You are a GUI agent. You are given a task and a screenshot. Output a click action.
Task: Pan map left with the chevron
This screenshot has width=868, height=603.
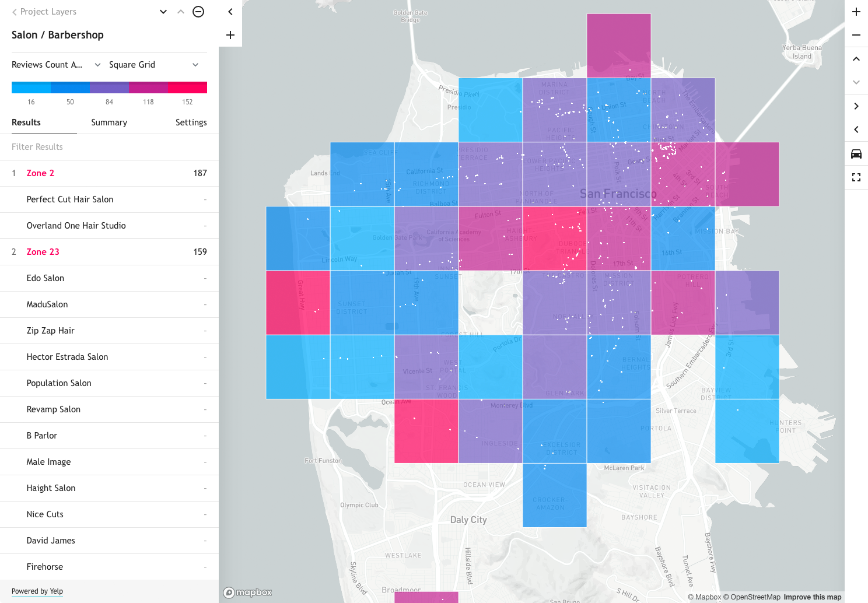856,129
